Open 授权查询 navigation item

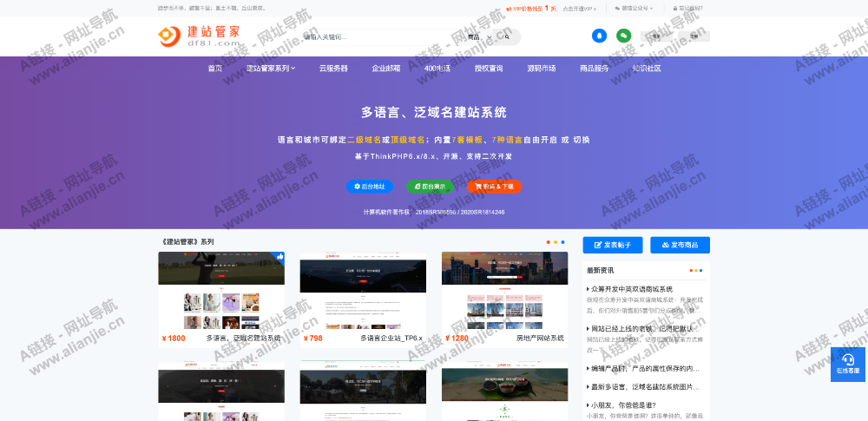pos(488,68)
